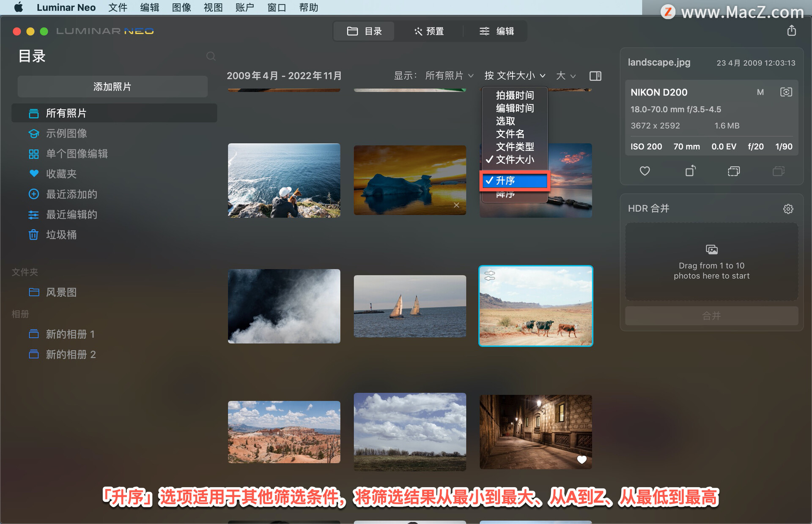Toggle the side panel layout icon
This screenshot has height=524, width=812.
(x=595, y=76)
